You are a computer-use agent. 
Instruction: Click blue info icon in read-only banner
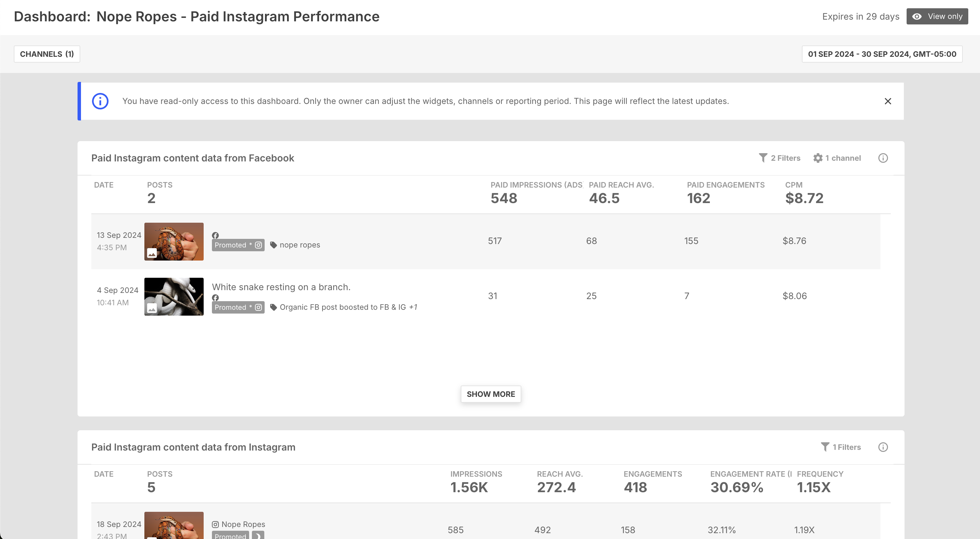pyautogui.click(x=100, y=101)
